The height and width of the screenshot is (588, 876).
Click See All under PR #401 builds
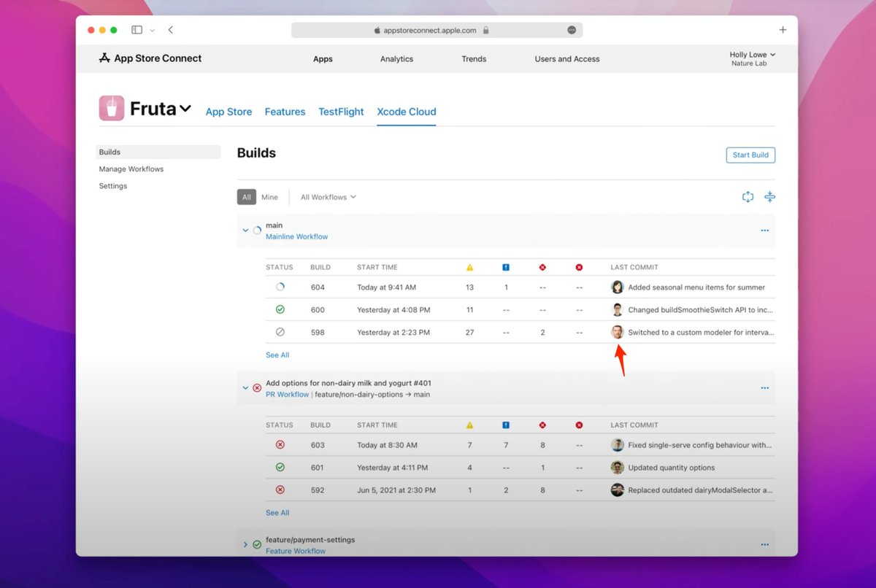point(277,513)
